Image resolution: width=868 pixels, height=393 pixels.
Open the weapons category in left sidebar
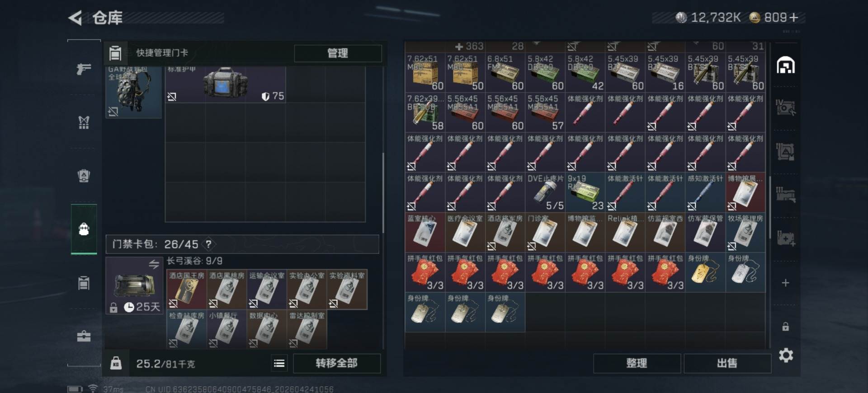coord(84,69)
